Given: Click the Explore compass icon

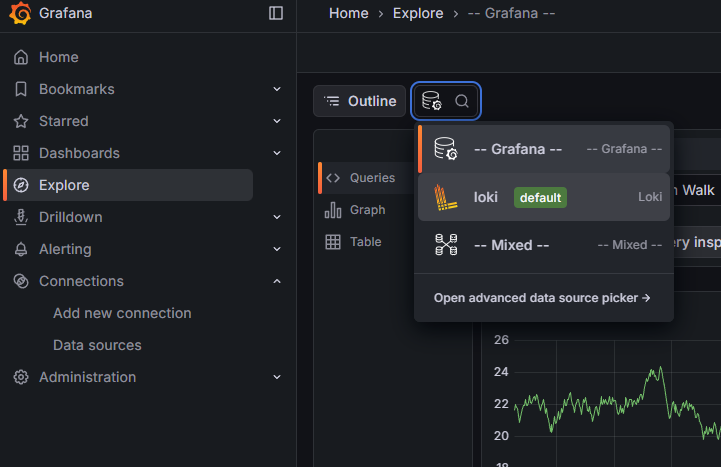Looking at the screenshot, I should (21, 185).
